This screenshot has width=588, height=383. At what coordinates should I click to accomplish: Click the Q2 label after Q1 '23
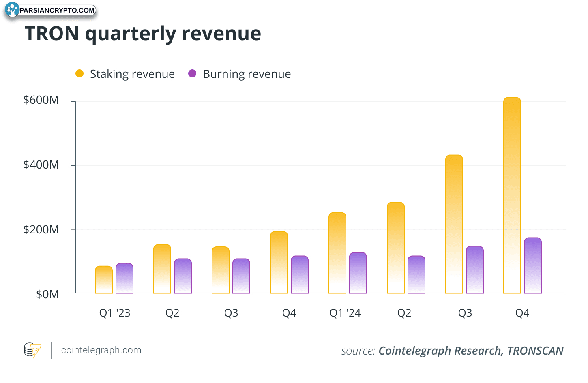[x=172, y=313]
